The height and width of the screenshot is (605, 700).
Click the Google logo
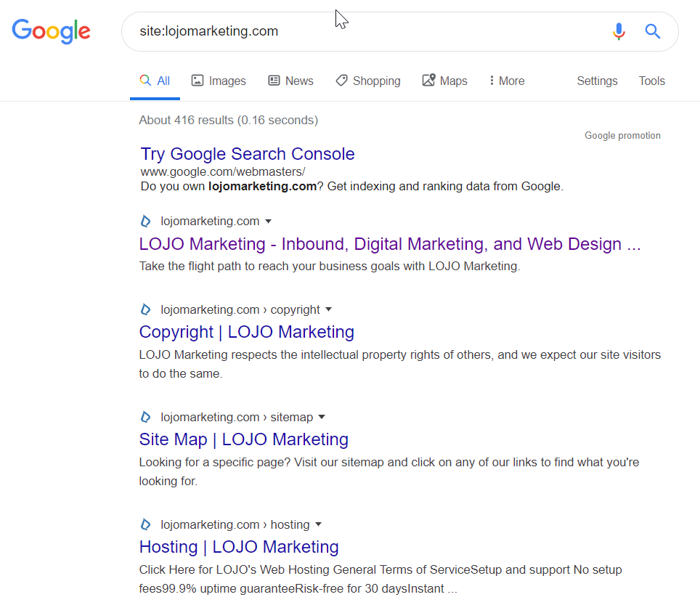point(51,31)
